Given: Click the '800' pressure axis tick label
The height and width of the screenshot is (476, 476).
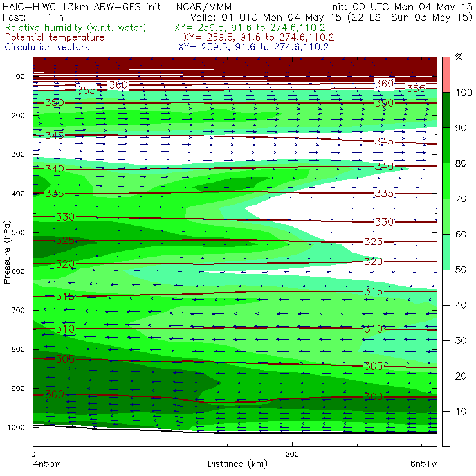Looking at the screenshot, I should (18, 349).
